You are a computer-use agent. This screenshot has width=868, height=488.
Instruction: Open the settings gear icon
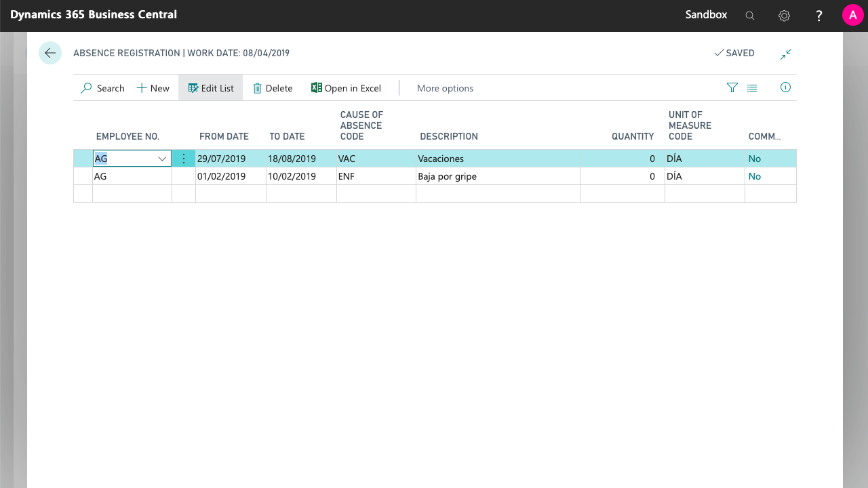(784, 16)
